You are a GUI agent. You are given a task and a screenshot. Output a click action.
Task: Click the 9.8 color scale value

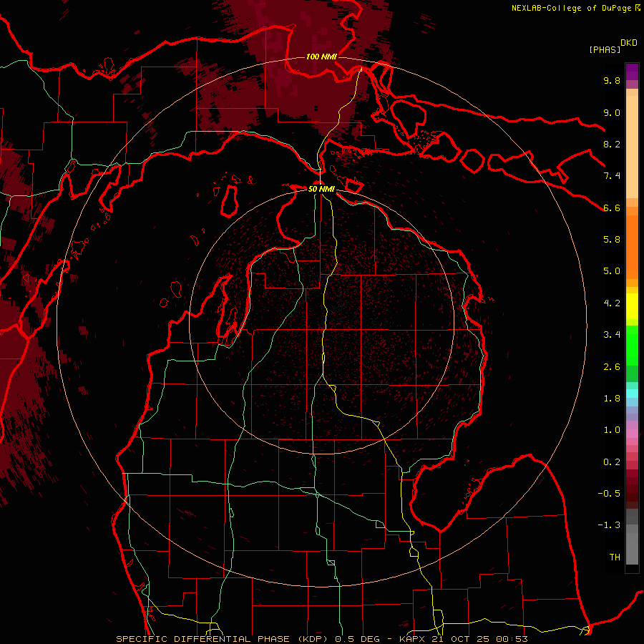(612, 80)
